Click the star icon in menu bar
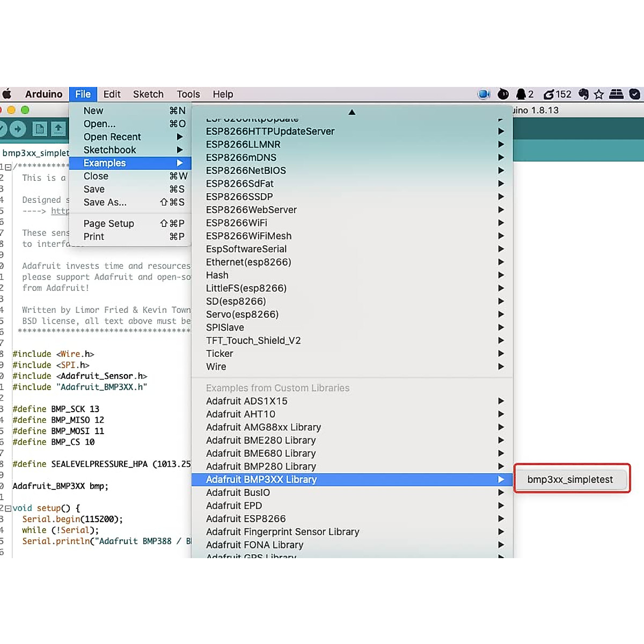 (599, 94)
